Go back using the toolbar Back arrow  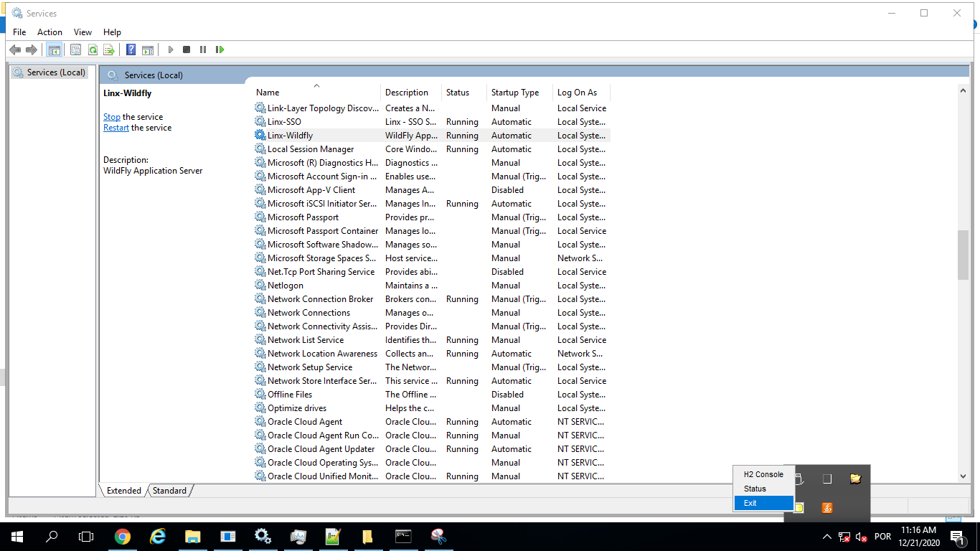[x=15, y=50]
